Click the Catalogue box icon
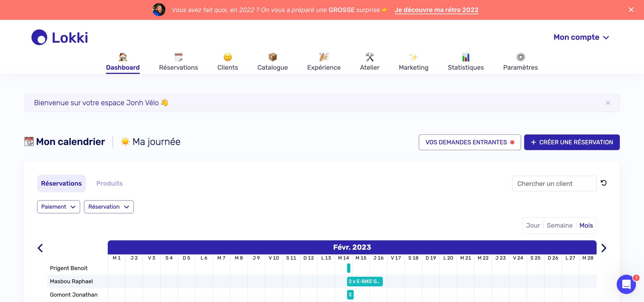This screenshot has width=644, height=302. [273, 57]
